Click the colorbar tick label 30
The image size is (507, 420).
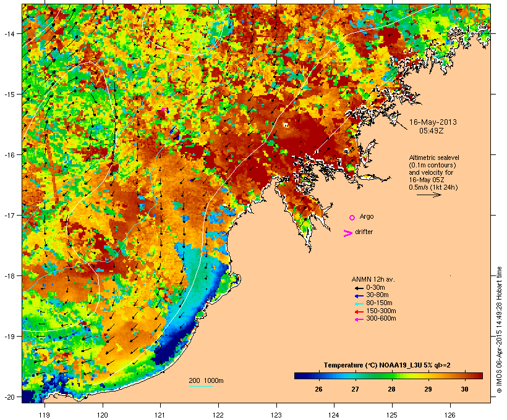pyautogui.click(x=464, y=389)
